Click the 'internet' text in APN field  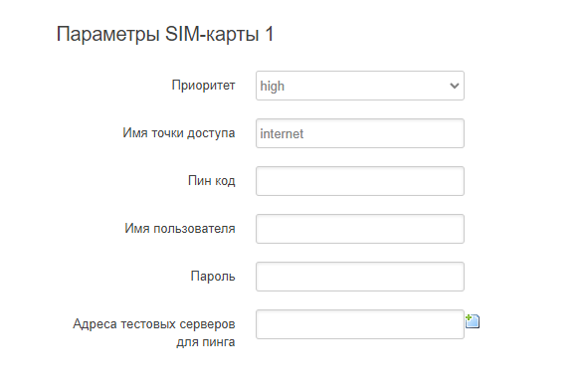(x=282, y=133)
